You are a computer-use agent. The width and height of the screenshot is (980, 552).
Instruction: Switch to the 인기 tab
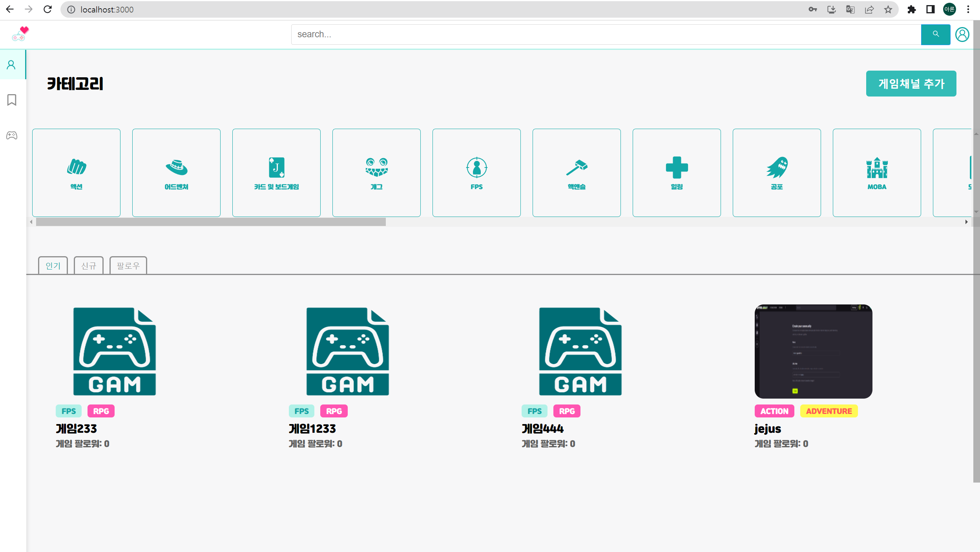(53, 266)
